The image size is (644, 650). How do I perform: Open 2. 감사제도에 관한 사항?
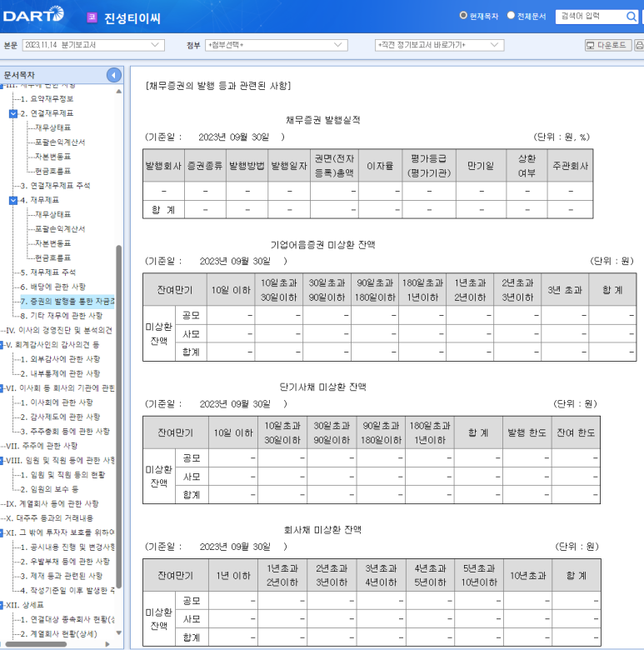pos(60,417)
